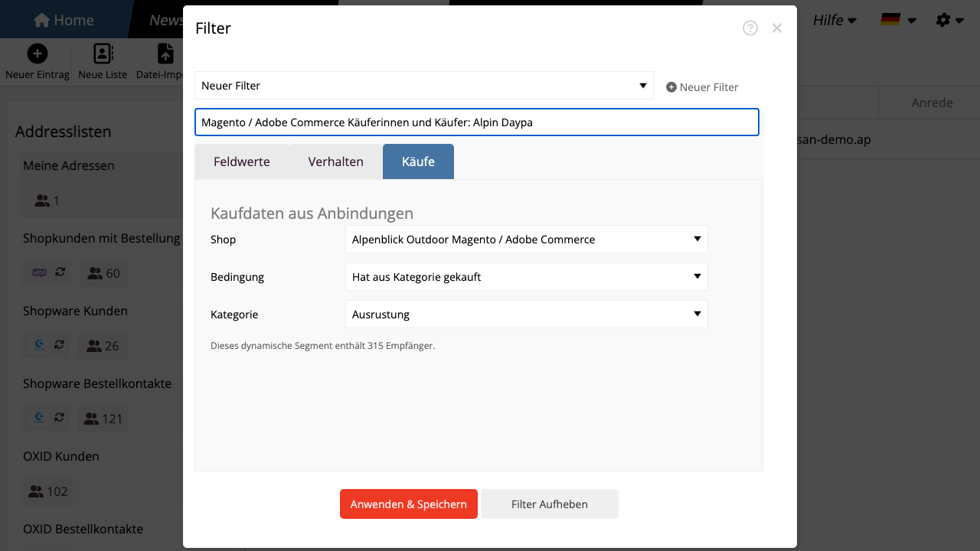
Task: Go to Home in the top bar
Action: tap(64, 20)
